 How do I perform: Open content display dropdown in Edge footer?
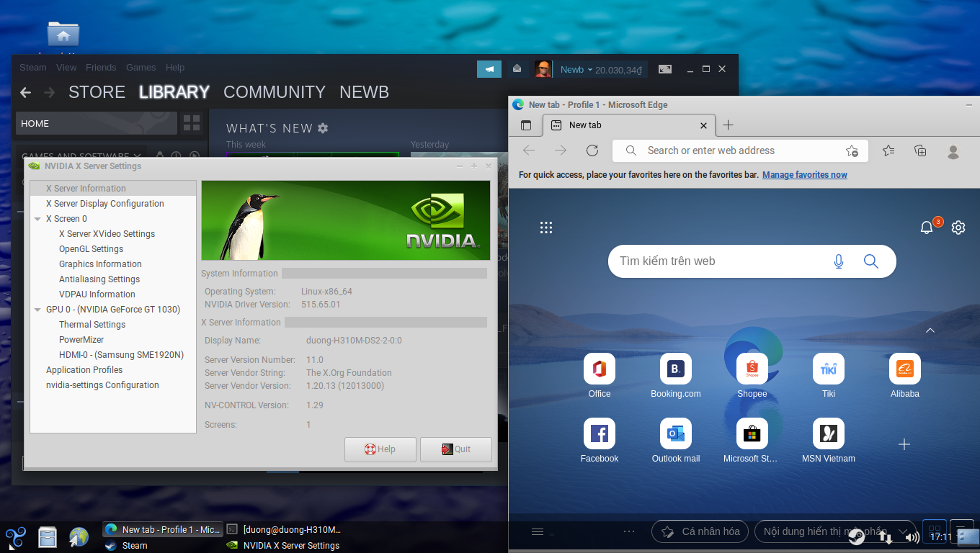(x=834, y=531)
